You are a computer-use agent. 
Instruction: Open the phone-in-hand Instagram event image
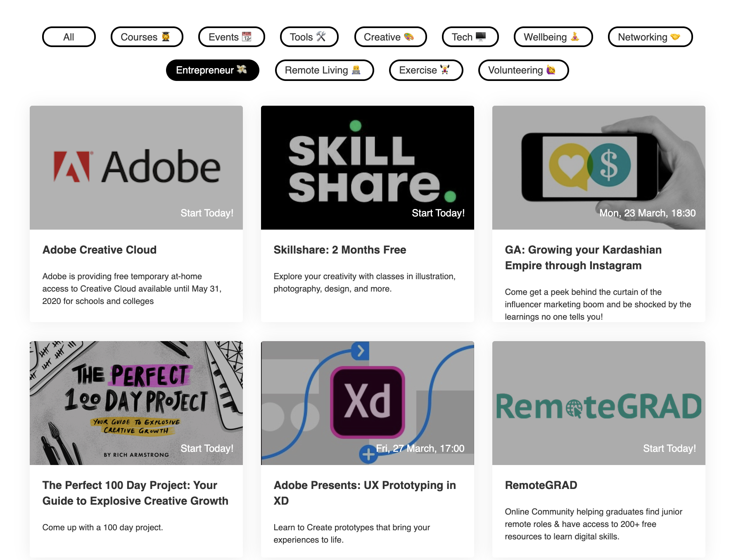599,167
